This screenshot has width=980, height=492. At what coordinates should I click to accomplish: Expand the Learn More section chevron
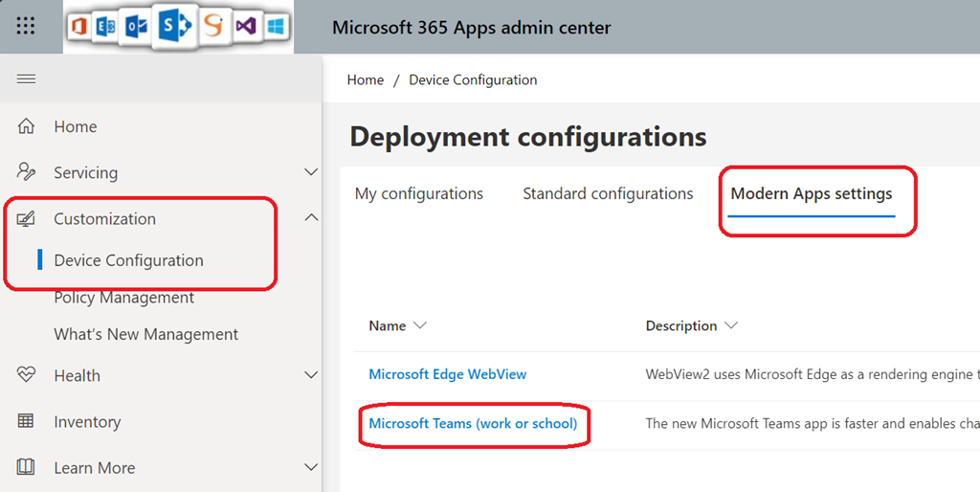pyautogui.click(x=310, y=467)
